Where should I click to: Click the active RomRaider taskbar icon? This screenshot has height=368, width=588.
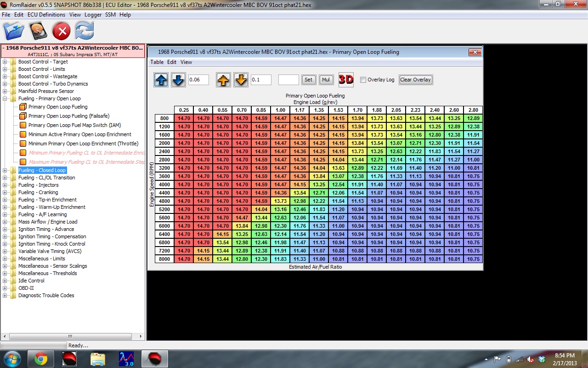pos(155,359)
